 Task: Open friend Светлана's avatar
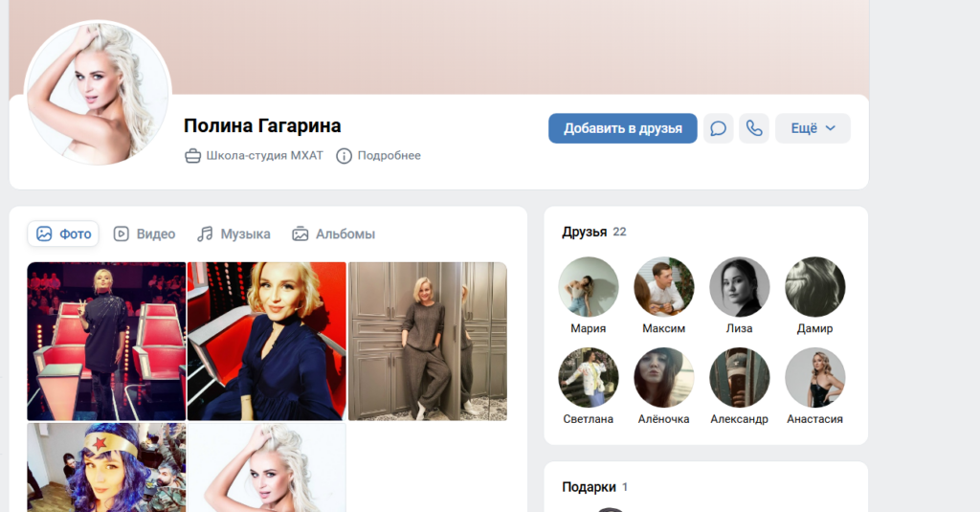pyautogui.click(x=589, y=378)
